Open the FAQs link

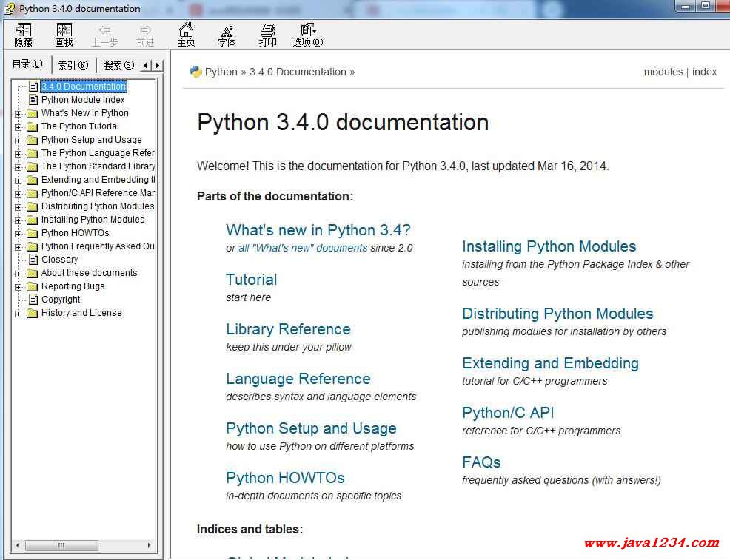tap(481, 462)
